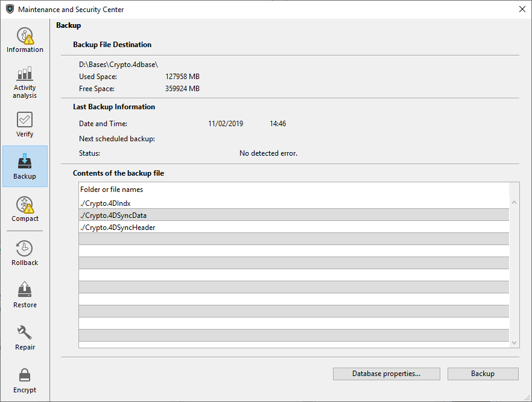Click the list scrollbar up arrow

pyautogui.click(x=514, y=203)
